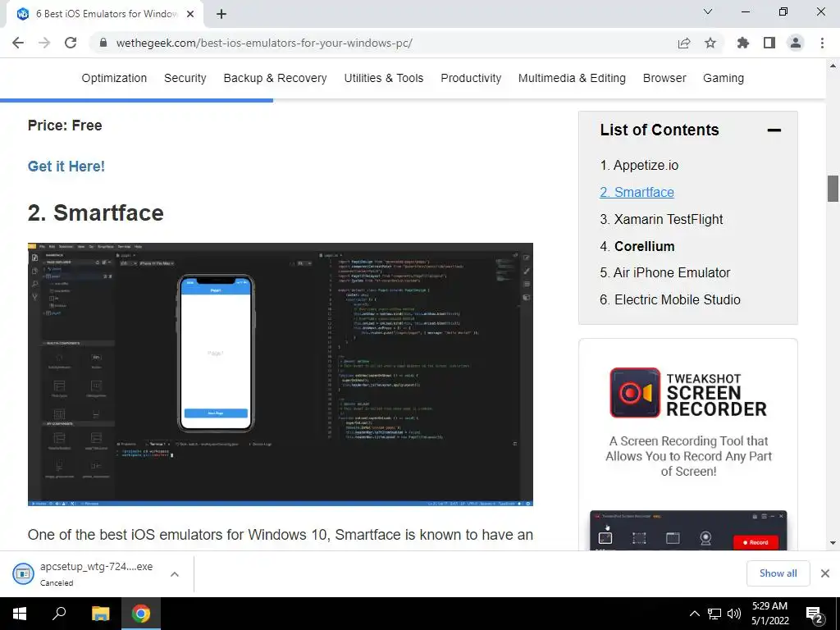This screenshot has height=630, width=840.
Task: Close the 6 Best iOS Emulators tab
Action: pos(190,14)
